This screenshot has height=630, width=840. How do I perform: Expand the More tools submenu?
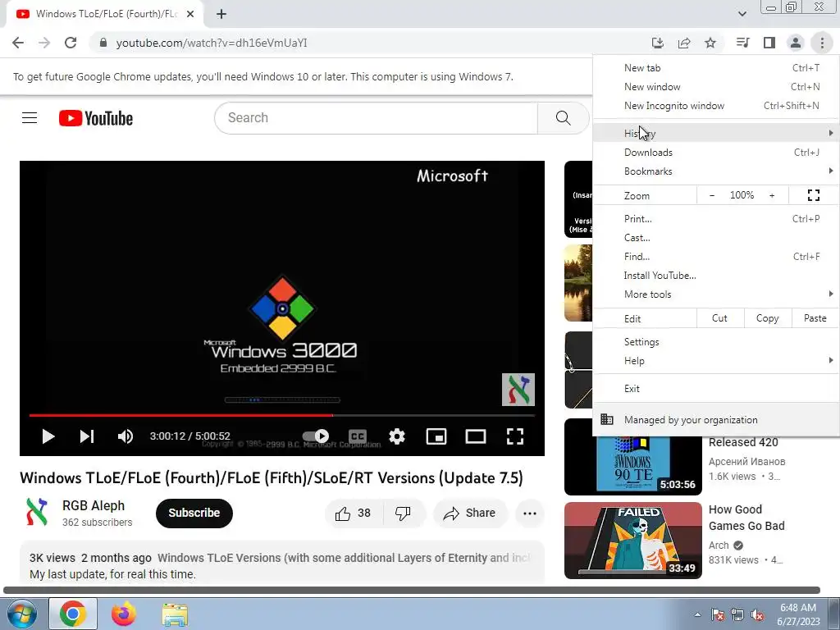tap(715, 294)
